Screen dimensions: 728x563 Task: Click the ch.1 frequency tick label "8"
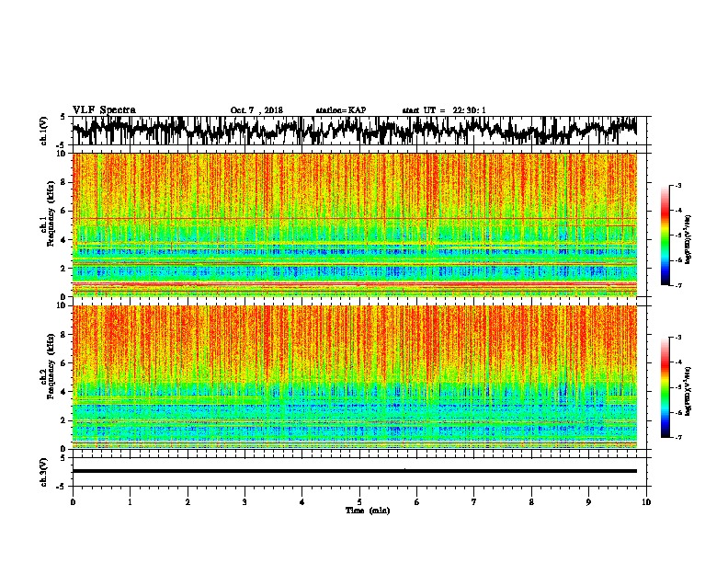[x=63, y=182]
